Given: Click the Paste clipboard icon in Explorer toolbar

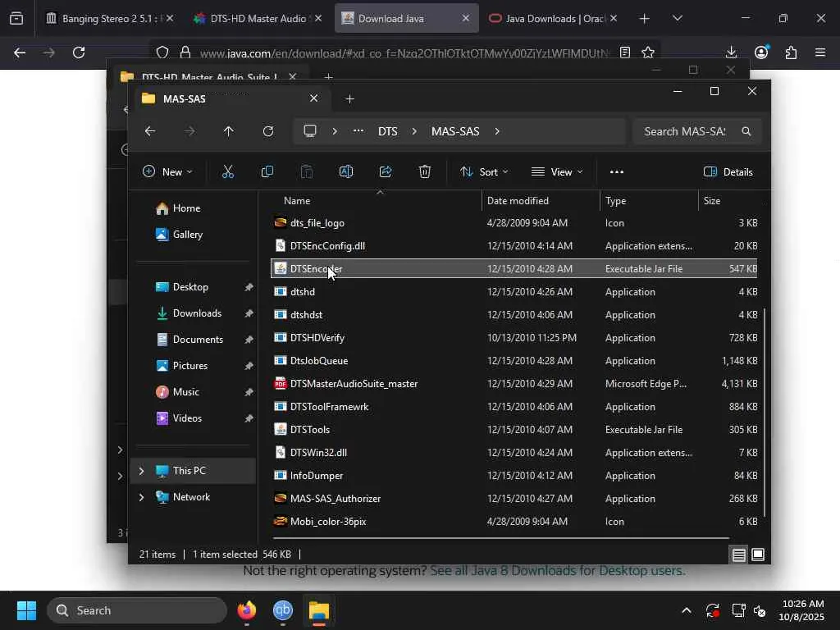Looking at the screenshot, I should pos(307,172).
